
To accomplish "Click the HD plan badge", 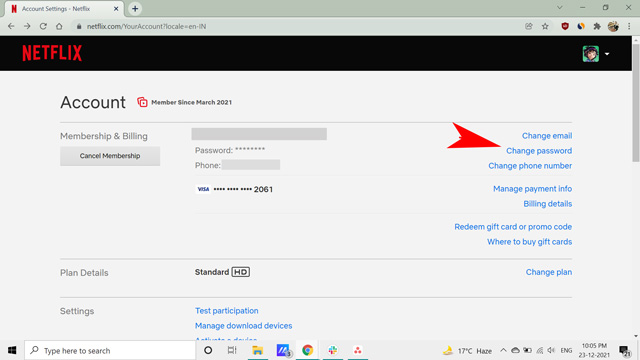I will [x=241, y=272].
